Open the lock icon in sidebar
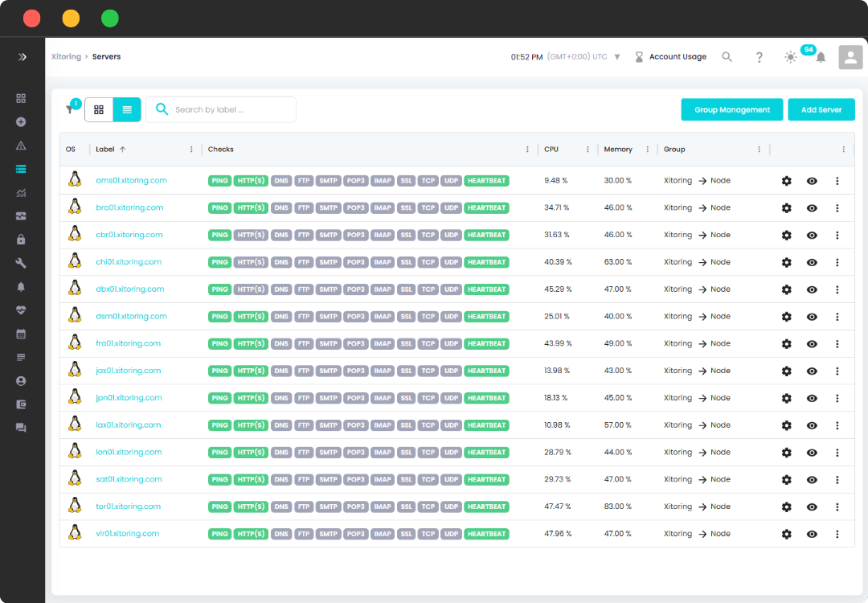868x603 pixels. coord(21,240)
